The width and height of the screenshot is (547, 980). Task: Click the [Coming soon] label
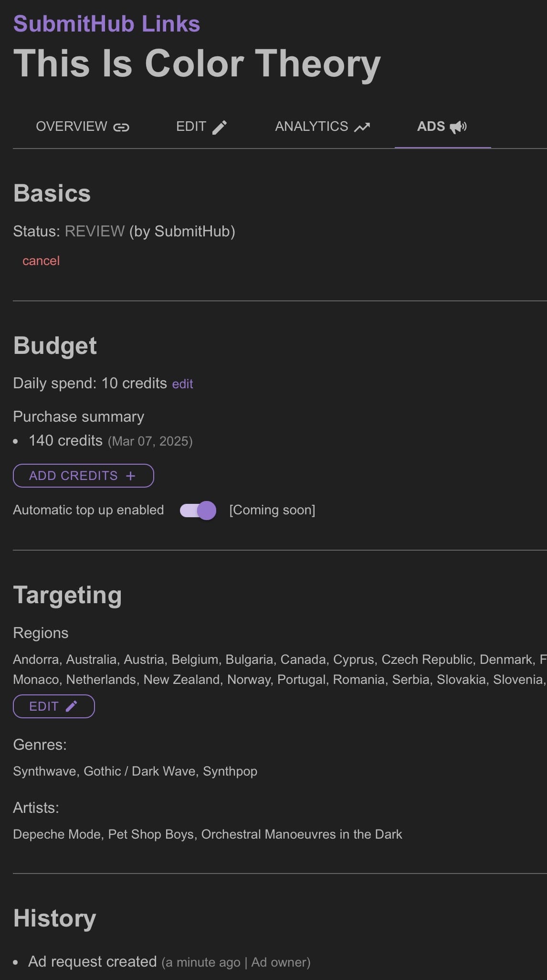pyautogui.click(x=272, y=510)
